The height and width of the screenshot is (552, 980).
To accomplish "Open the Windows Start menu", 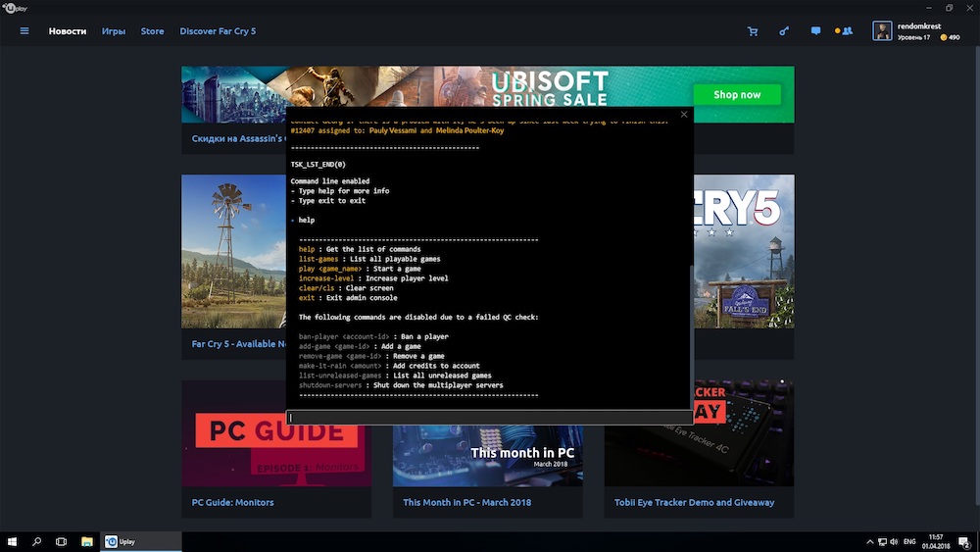I will pos(12,541).
